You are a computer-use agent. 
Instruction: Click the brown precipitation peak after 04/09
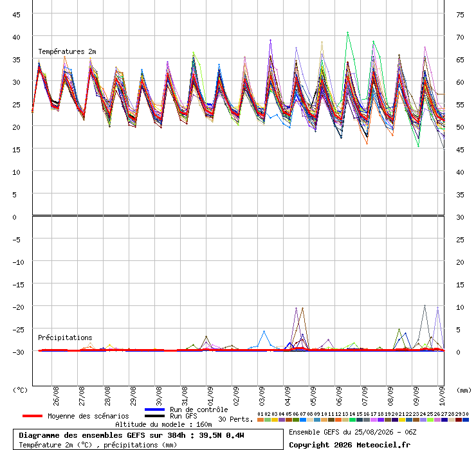tap(302, 309)
